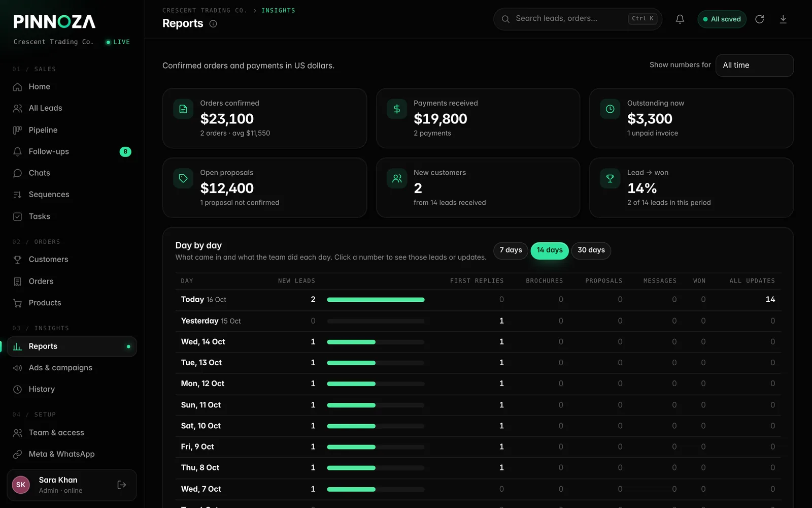The width and height of the screenshot is (812, 508).
Task: Navigate to History in the sidebar
Action: point(72,389)
